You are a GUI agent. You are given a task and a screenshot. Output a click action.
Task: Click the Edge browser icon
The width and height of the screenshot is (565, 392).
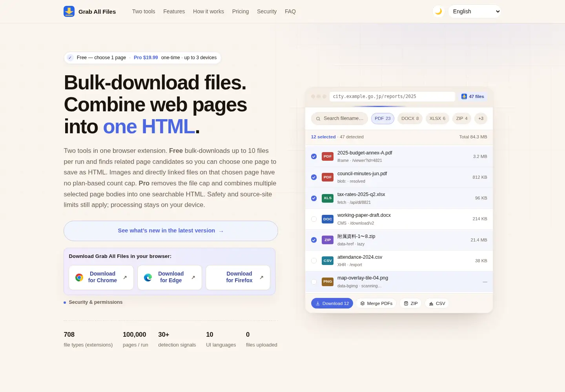(x=148, y=278)
